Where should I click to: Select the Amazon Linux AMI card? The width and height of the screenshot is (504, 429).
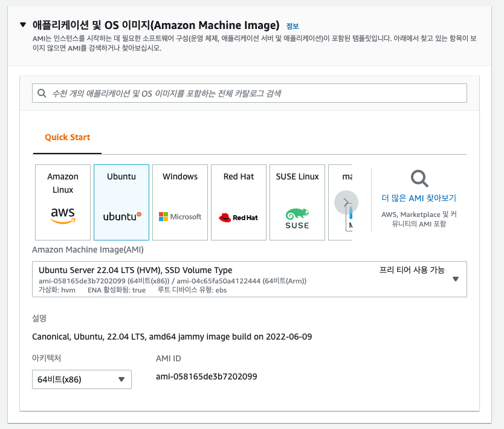tap(63, 202)
